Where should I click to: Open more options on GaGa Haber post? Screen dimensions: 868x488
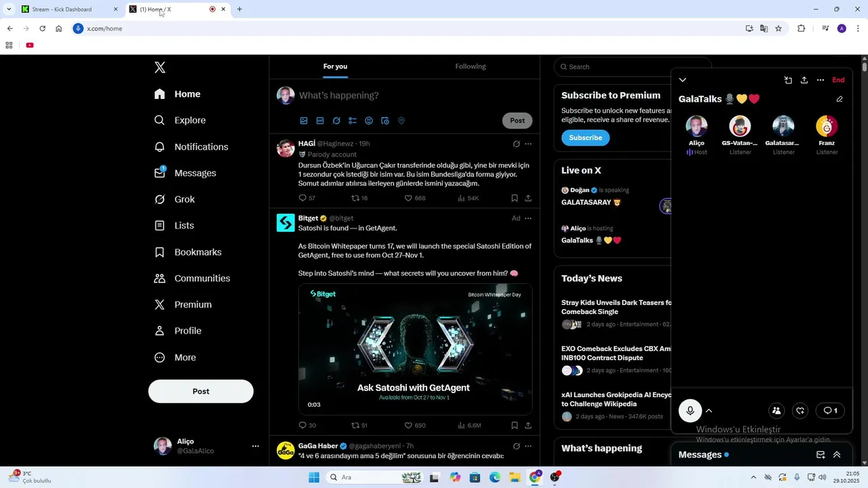[528, 446]
